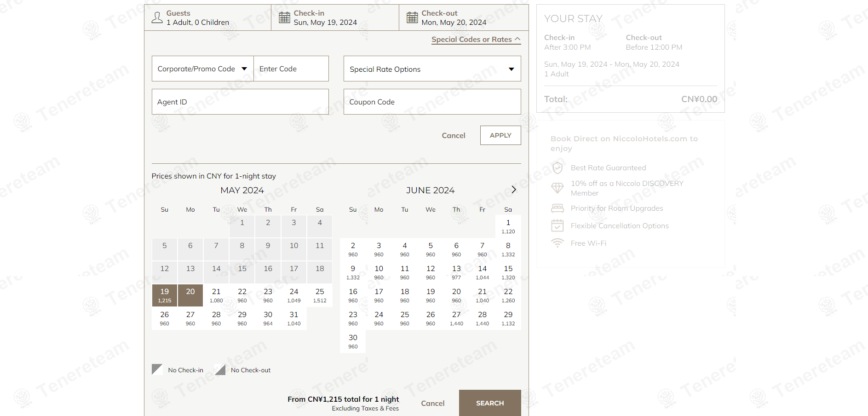Select June 5 in the calendar
Viewport: 868px width, 416px height.
click(x=431, y=249)
